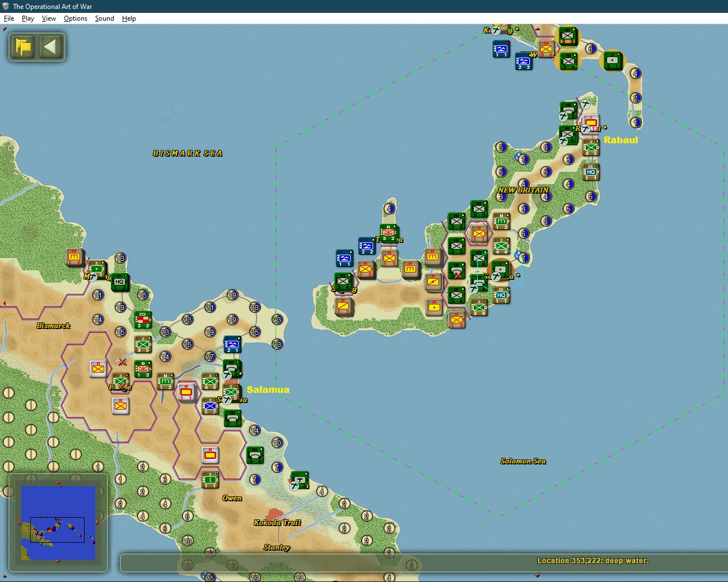Screen dimensions: 728x582
Task: Select the green crossed-out artillery regiment on New Britain
Action: 456,271
